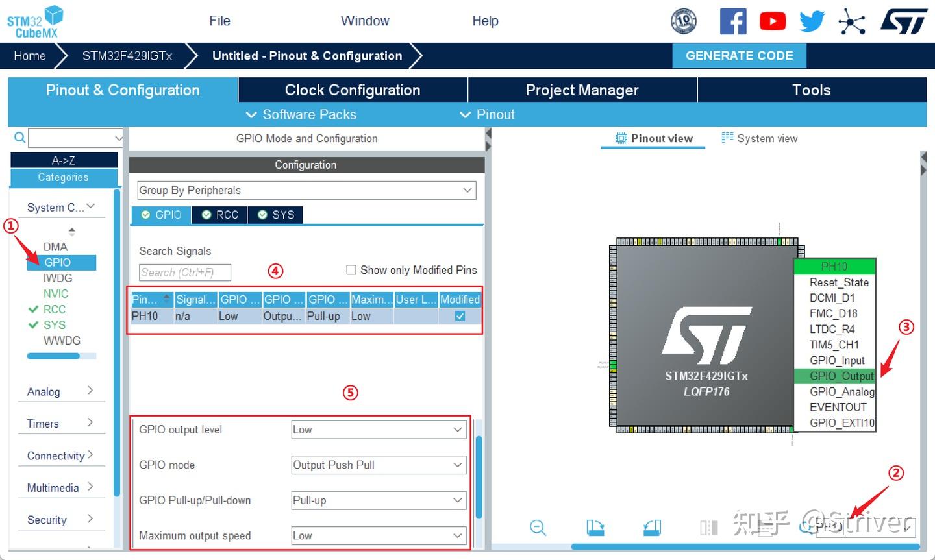Click the Categories button
Viewport: 935px width, 560px height.
[x=64, y=177]
